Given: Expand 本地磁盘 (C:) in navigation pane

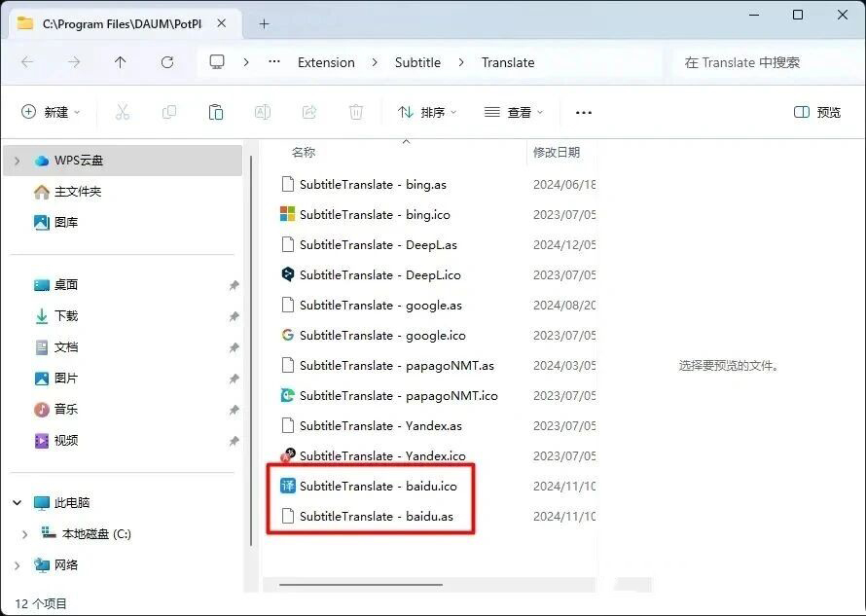Looking at the screenshot, I should pyautogui.click(x=25, y=534).
